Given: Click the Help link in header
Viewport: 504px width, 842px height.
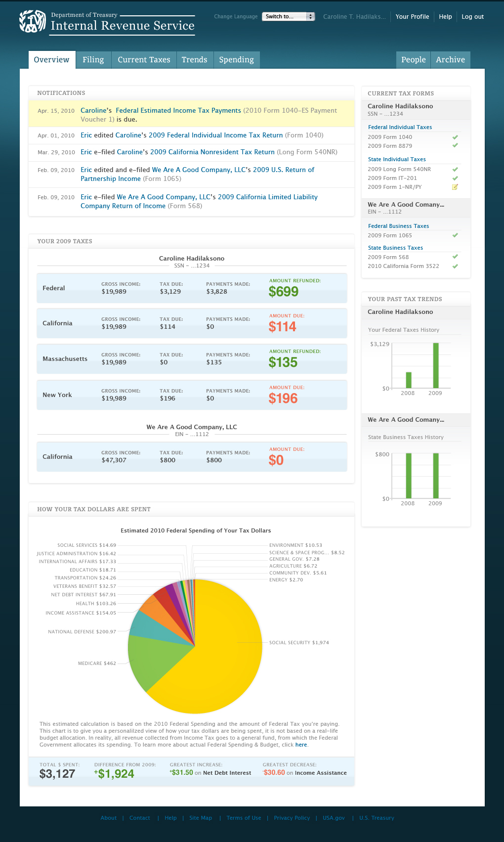Looking at the screenshot, I should [x=445, y=17].
